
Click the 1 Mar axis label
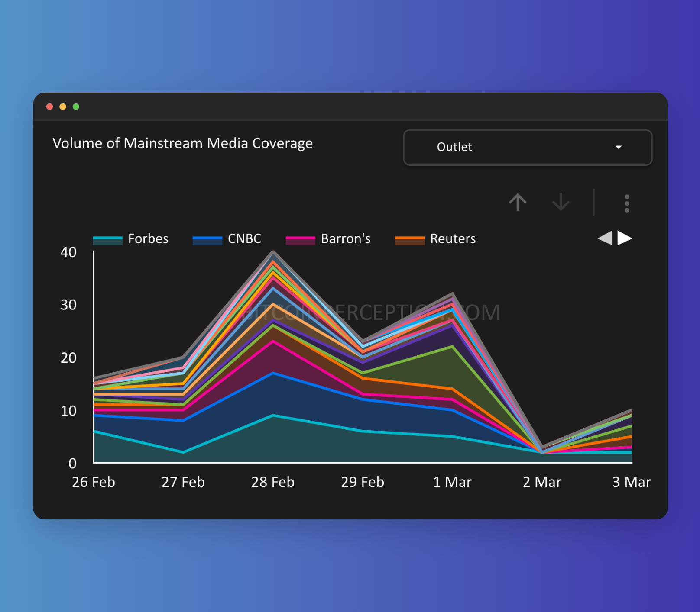[452, 482]
